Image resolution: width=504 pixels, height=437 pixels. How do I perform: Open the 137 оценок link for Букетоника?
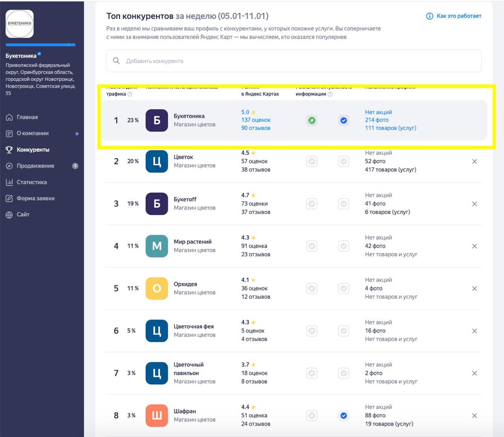[256, 120]
